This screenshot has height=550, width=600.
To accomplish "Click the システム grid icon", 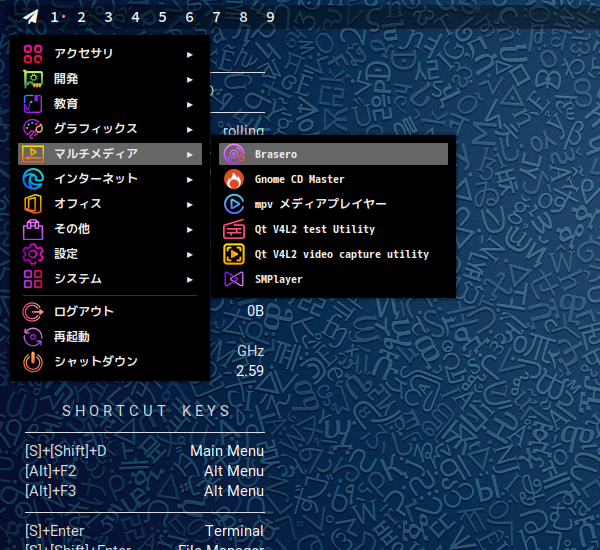I will pos(33,279).
